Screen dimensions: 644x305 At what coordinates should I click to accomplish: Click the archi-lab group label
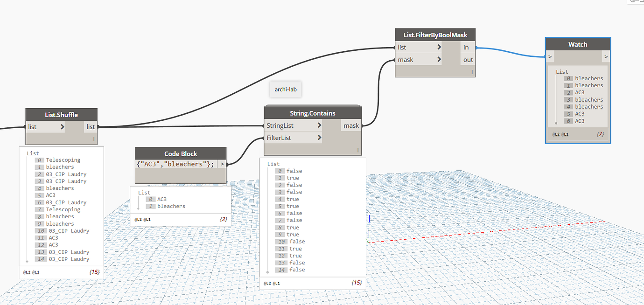pos(285,89)
